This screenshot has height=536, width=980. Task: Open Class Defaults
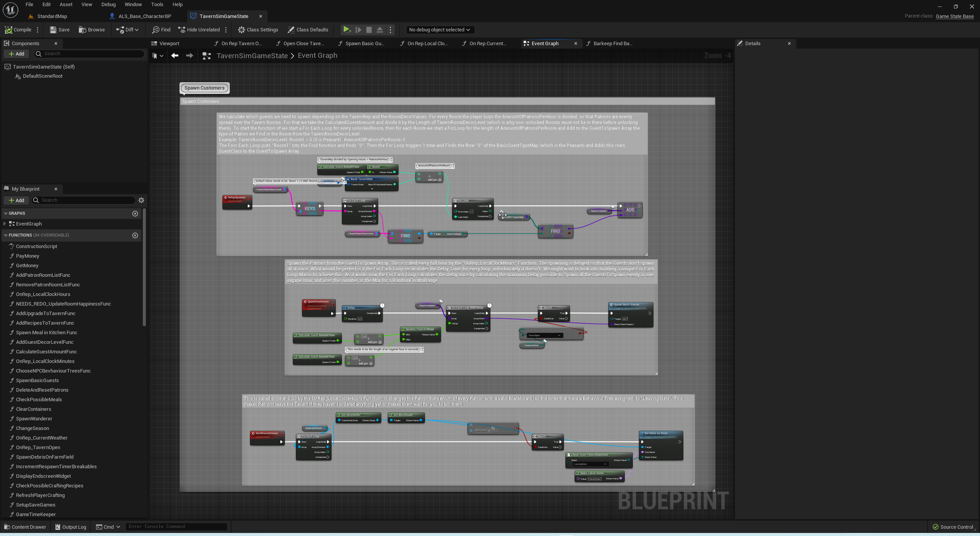(x=308, y=29)
